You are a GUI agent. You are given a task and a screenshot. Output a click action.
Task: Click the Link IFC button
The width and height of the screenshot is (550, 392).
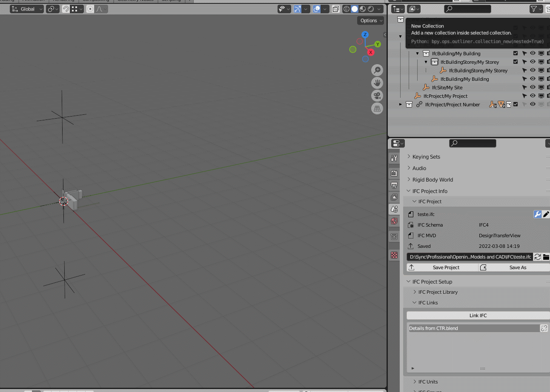[478, 315]
